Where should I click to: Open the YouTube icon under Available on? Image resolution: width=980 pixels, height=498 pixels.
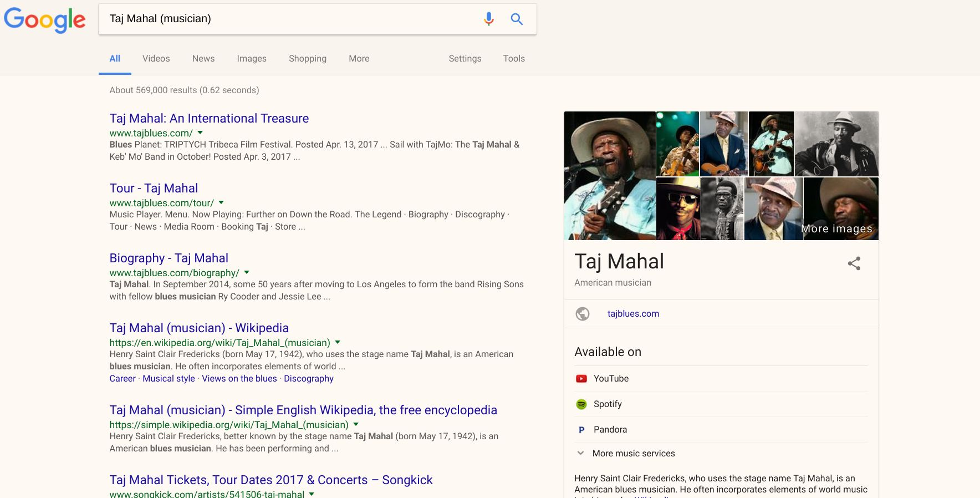pos(581,379)
